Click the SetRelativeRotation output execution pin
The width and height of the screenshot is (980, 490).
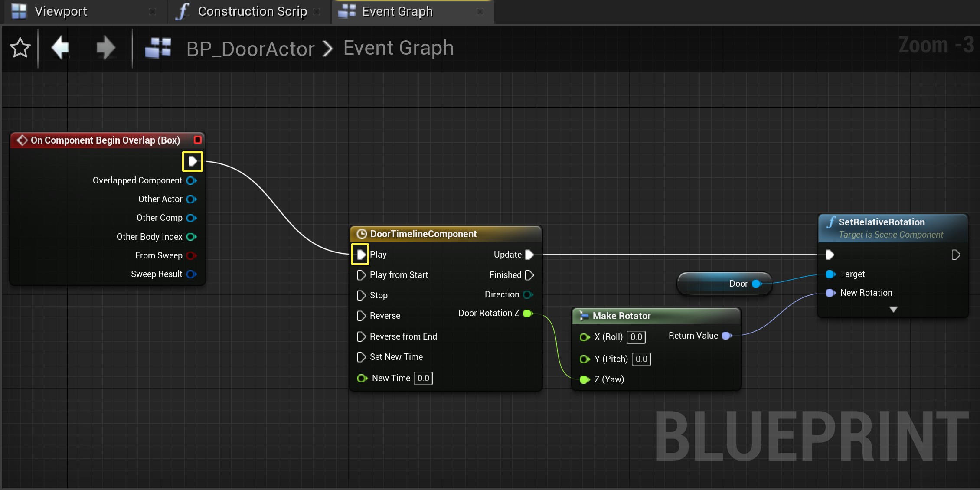[x=955, y=255]
